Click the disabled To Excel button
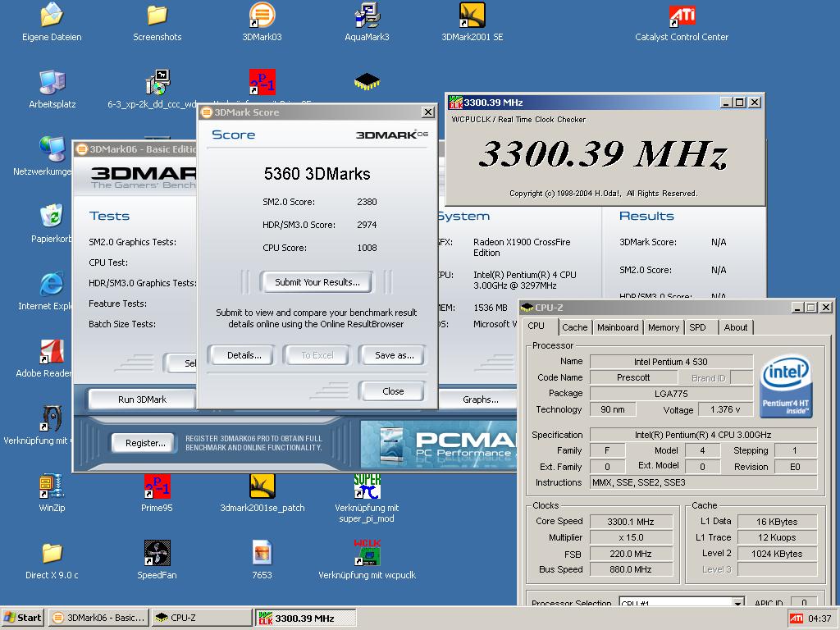This screenshot has height=630, width=840. coord(317,355)
